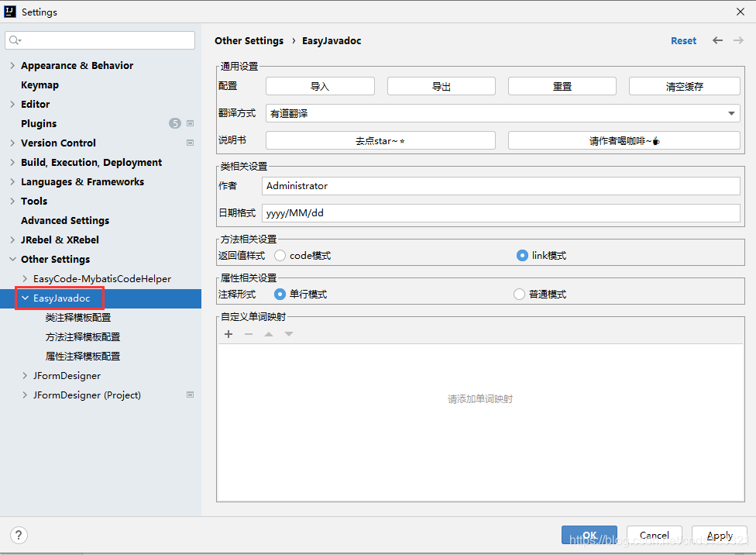
Task: Click the EasyJavadoc breadcrumb text
Action: [x=332, y=40]
